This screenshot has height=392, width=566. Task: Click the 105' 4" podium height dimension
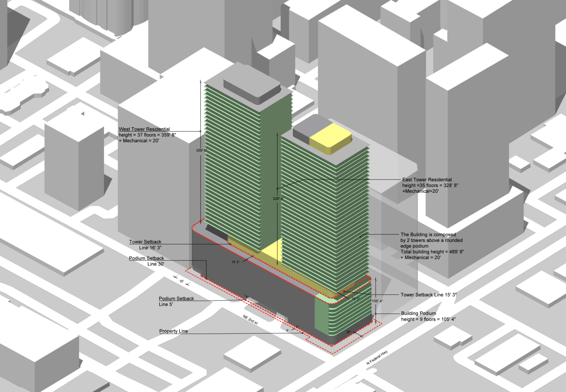(x=377, y=301)
